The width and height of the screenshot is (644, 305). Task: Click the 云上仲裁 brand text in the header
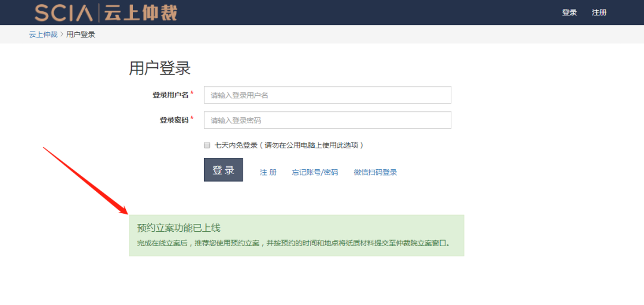141,13
